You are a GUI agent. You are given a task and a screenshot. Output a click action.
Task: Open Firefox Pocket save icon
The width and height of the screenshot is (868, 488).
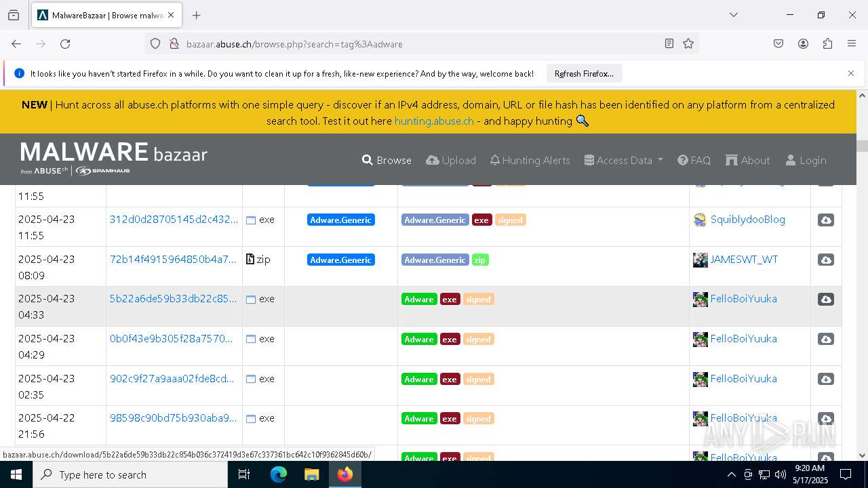click(778, 43)
